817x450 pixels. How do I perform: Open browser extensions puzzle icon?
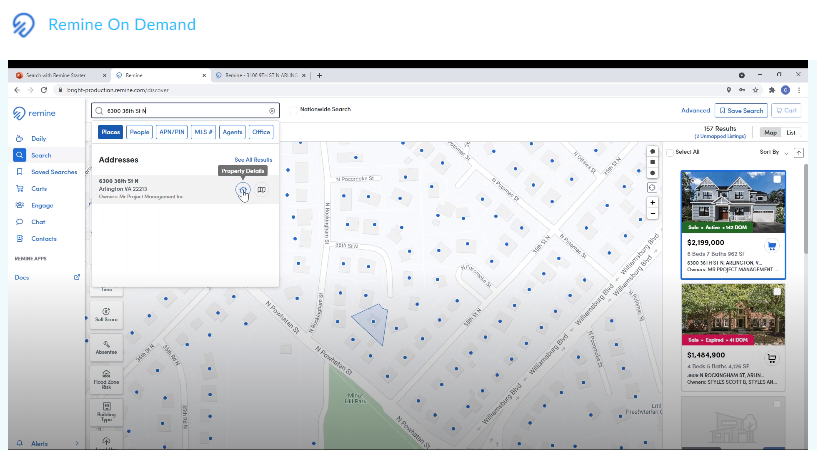click(x=772, y=90)
